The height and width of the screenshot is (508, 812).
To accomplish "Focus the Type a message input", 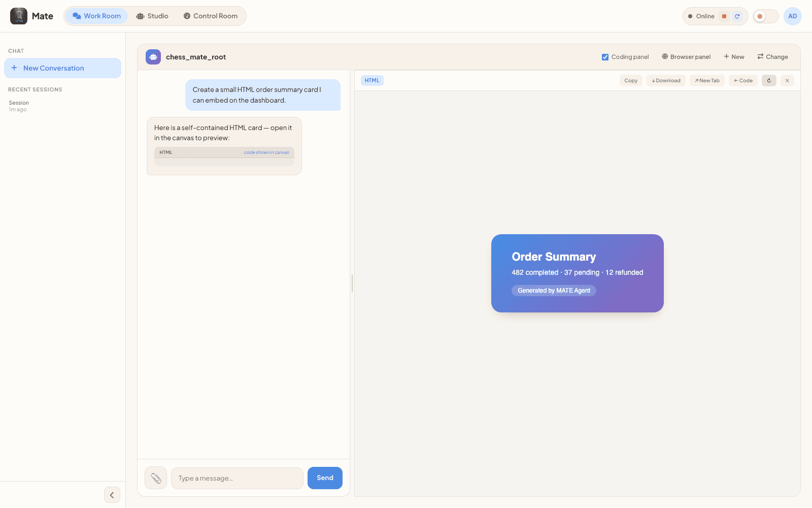I will tap(237, 478).
